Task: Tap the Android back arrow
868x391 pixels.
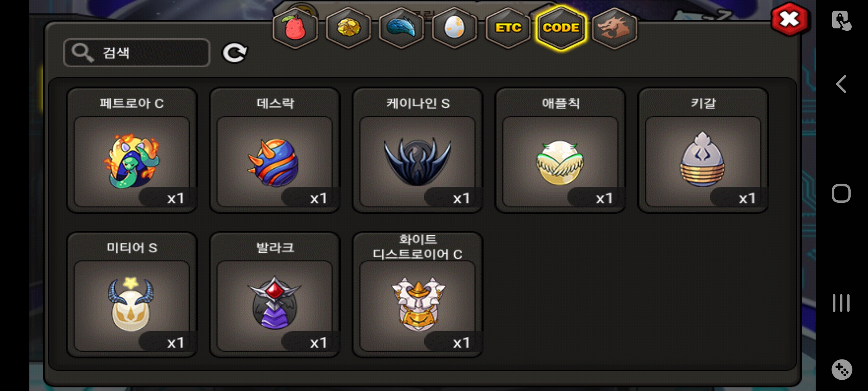Action: (x=841, y=84)
